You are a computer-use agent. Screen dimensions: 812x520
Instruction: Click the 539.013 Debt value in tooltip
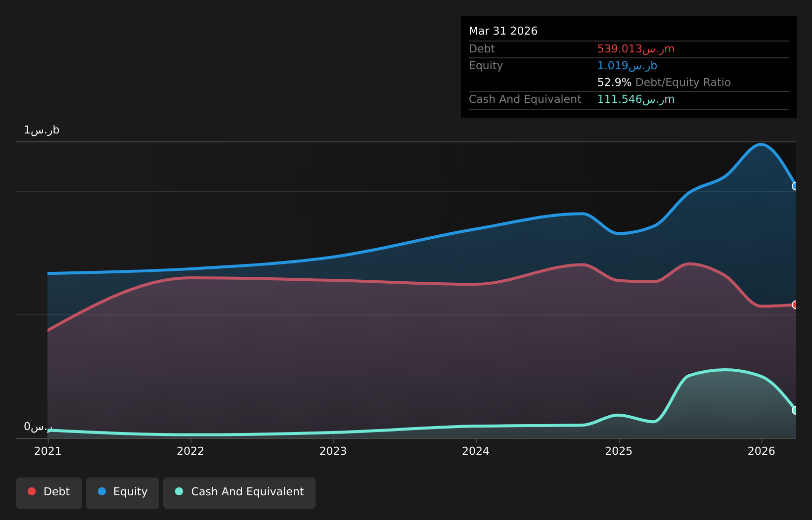(x=636, y=49)
